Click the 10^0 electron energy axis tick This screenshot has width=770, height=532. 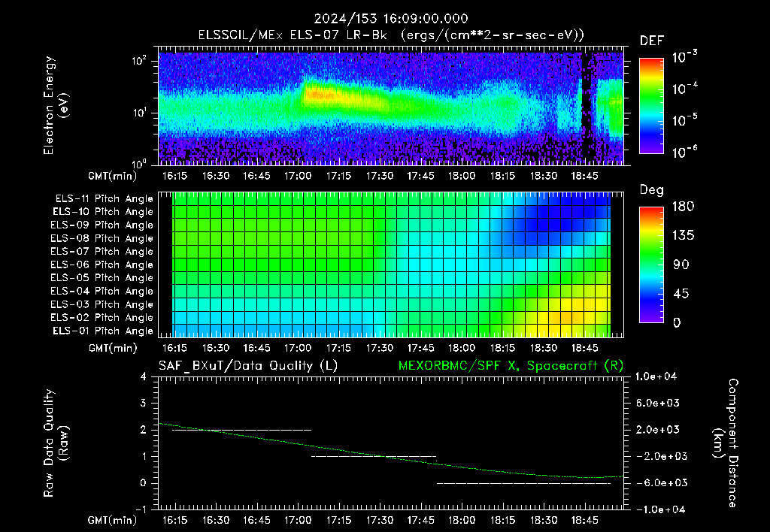coord(139,163)
